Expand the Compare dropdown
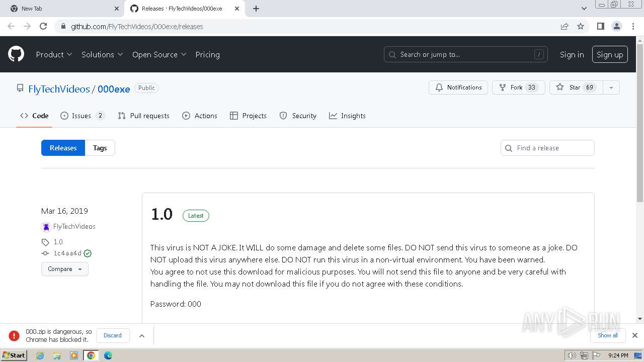The image size is (644, 362). point(65,269)
